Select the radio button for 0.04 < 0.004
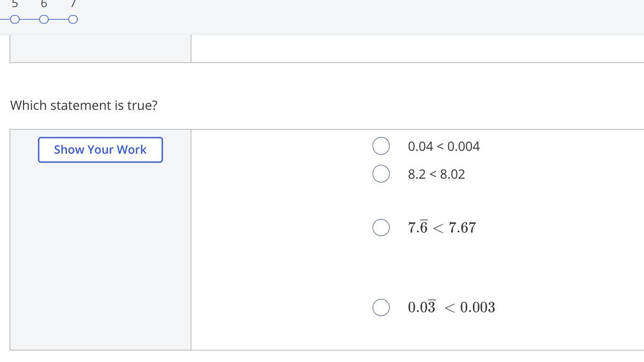644x362 pixels. 381,146
